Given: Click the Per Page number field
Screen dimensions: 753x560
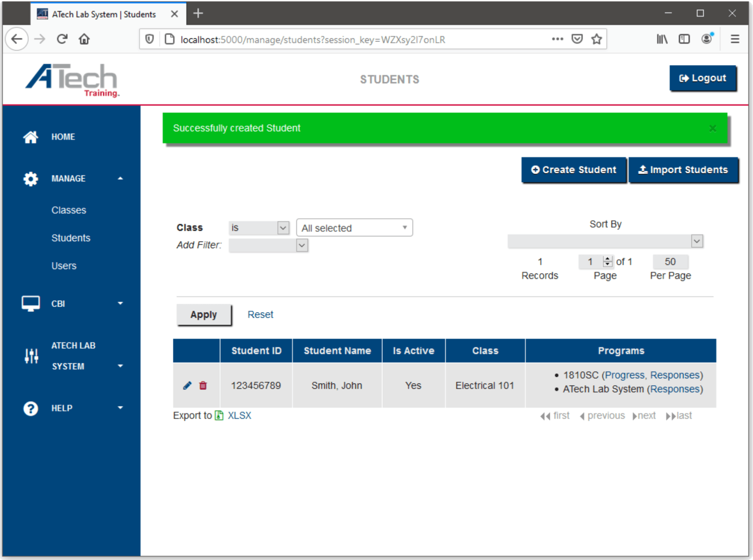Looking at the screenshot, I should pos(670,262).
